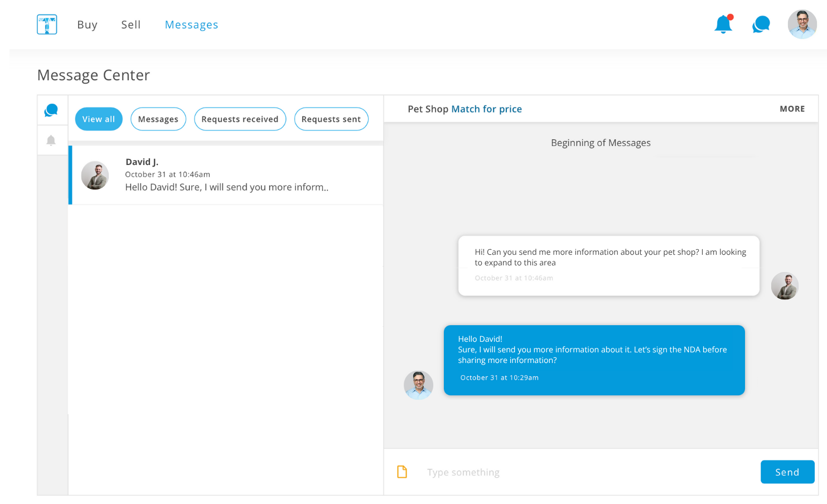Screen dimensions: 827x504
Task: Click David J.'s avatar in conversation list
Action: tap(95, 176)
